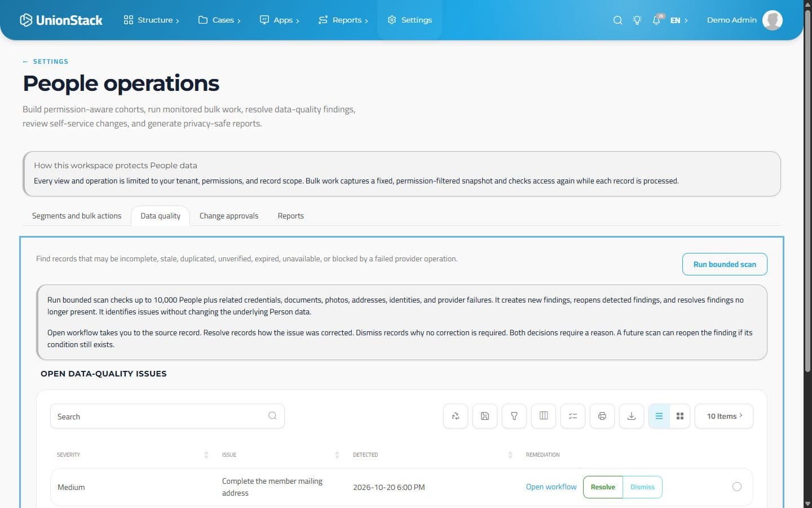
Task: Sort by the Detected column sort arrows
Action: pyautogui.click(x=510, y=455)
